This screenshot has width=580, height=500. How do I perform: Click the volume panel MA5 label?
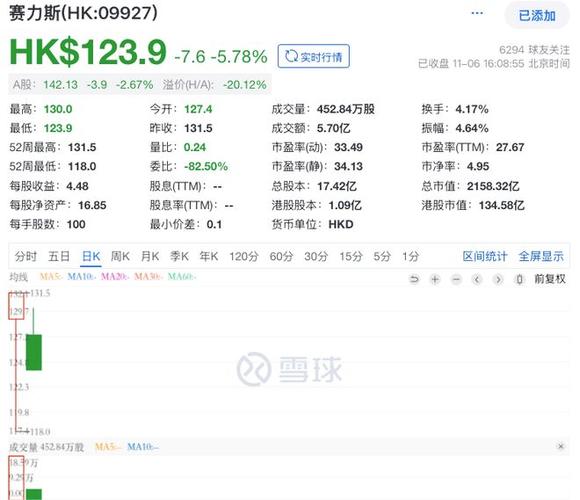tap(108, 447)
